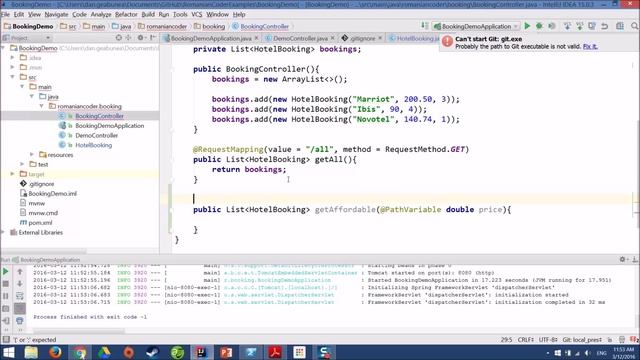This screenshot has height=360, width=640.
Task: Click the dump threads camera icon
Action: 6,309
